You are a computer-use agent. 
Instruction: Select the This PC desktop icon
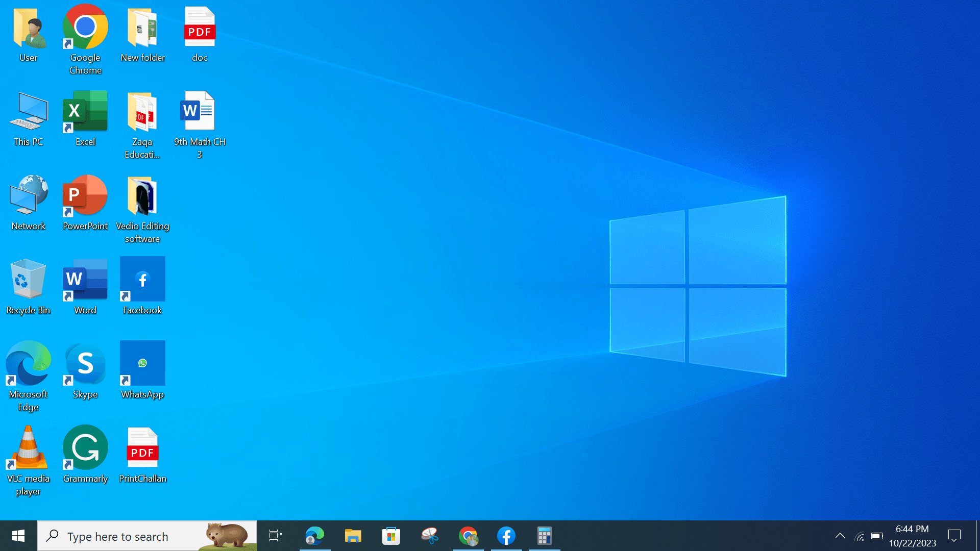point(29,119)
